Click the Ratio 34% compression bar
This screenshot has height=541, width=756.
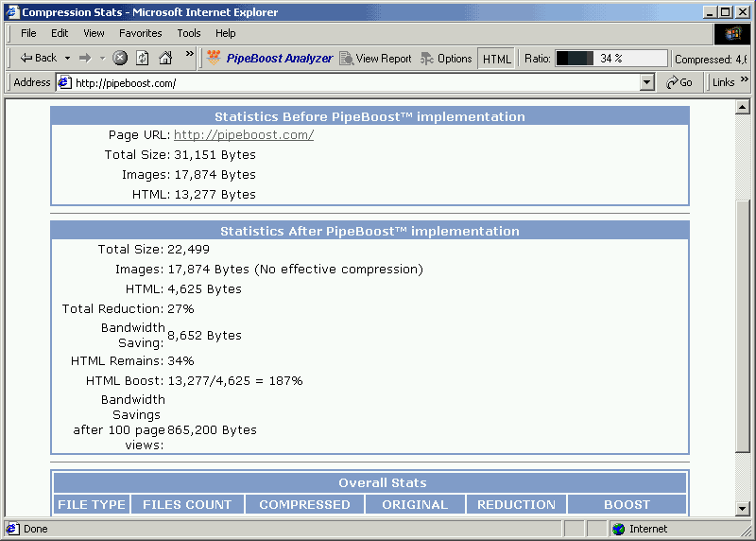pos(610,59)
